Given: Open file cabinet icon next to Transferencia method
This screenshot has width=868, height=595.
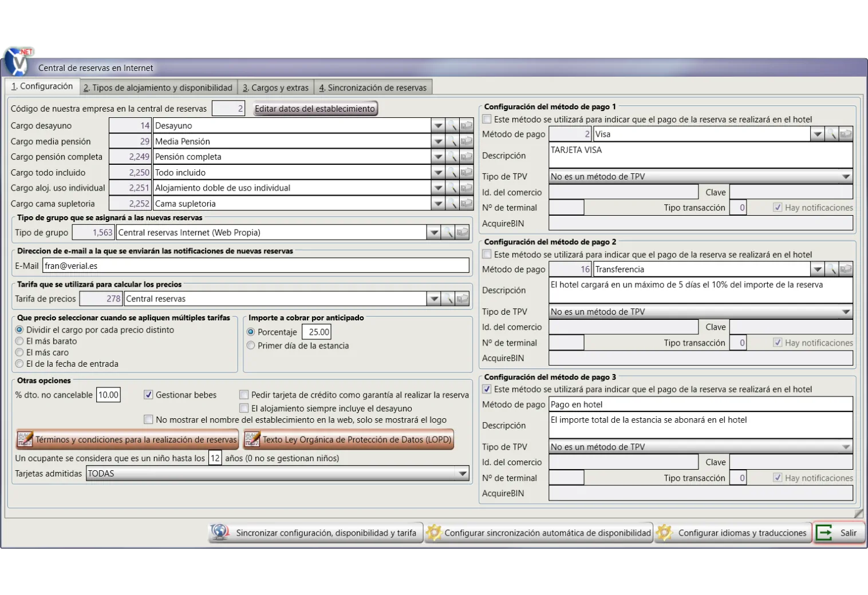Looking at the screenshot, I should [846, 269].
